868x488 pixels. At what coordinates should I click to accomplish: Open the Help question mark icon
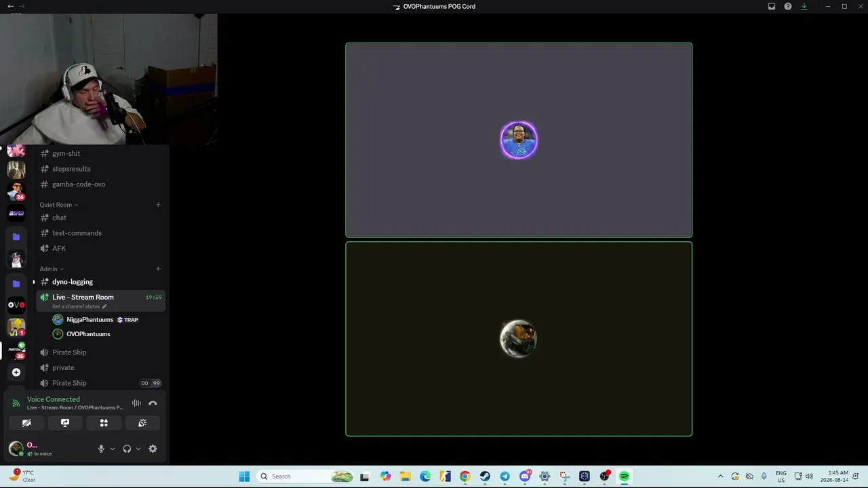click(x=788, y=6)
